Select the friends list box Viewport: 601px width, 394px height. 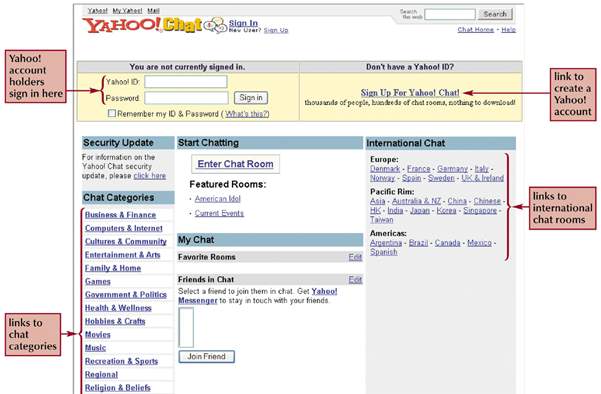coord(186,327)
